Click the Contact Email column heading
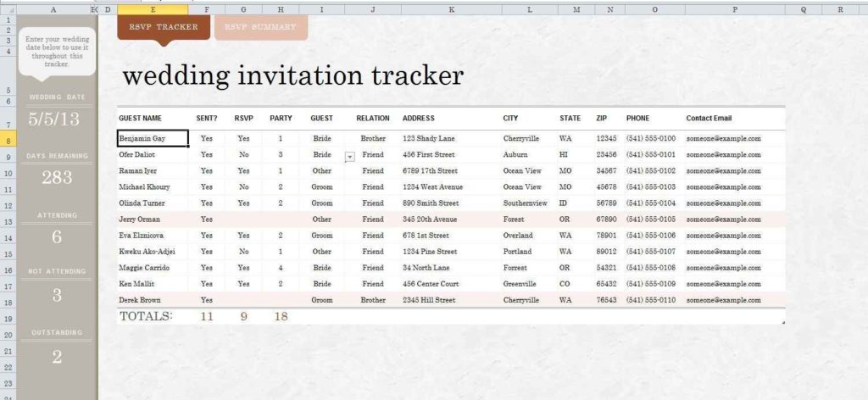868x400 pixels. click(x=709, y=119)
